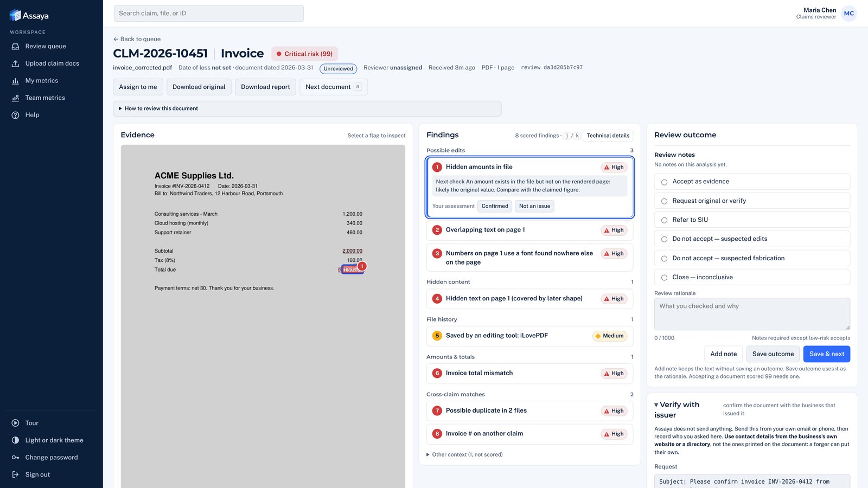868x488 pixels.
Task: Choose Do not accept — suspected edits
Action: [752, 239]
